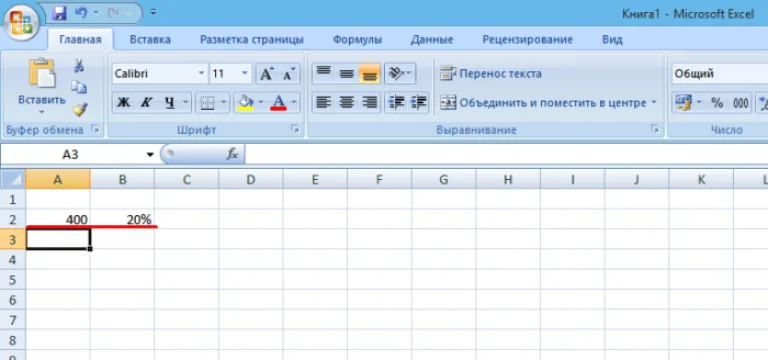Open the Name Box dropdown arrow
Viewport: 768px width, 360px height.
point(150,155)
